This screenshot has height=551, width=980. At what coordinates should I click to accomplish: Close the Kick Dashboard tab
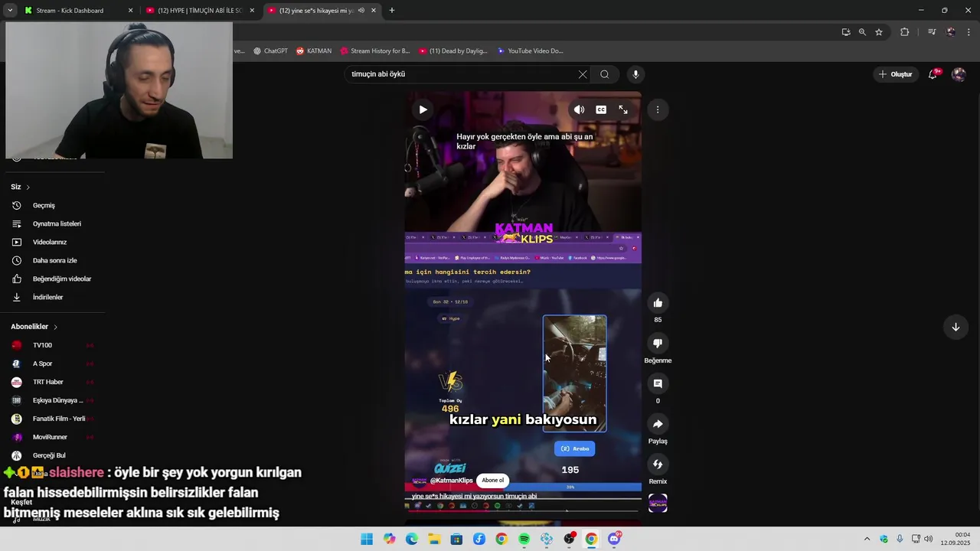click(x=130, y=11)
